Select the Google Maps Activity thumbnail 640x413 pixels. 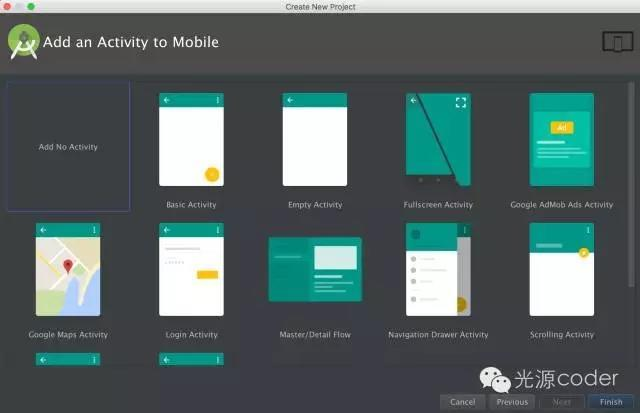pyautogui.click(x=68, y=269)
